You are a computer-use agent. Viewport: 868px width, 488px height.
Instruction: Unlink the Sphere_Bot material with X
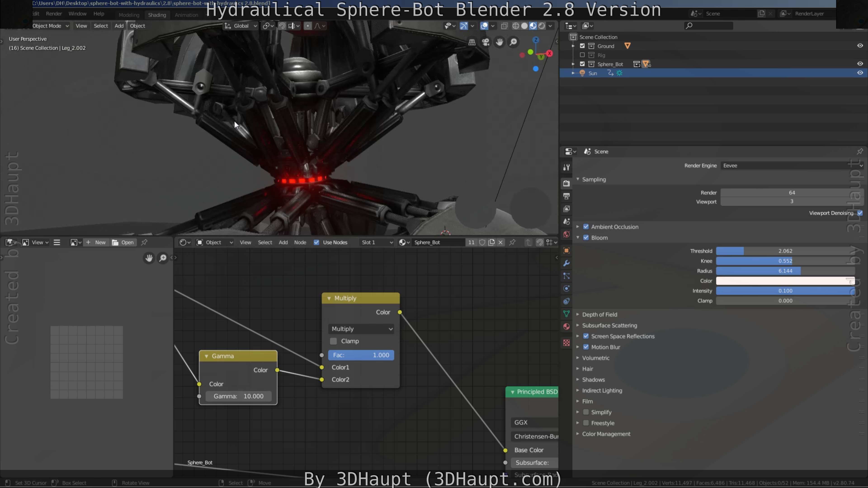501,242
